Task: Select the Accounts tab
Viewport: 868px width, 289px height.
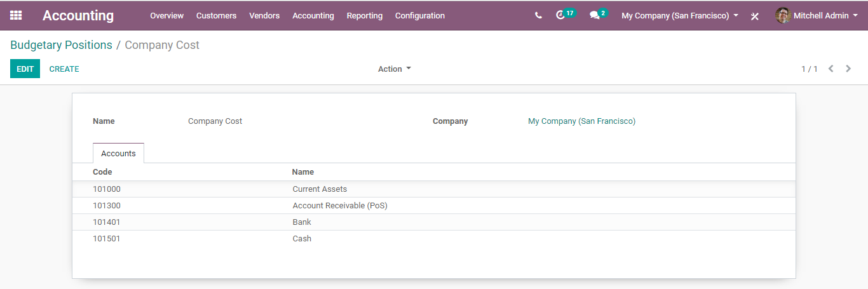Action: click(119, 153)
